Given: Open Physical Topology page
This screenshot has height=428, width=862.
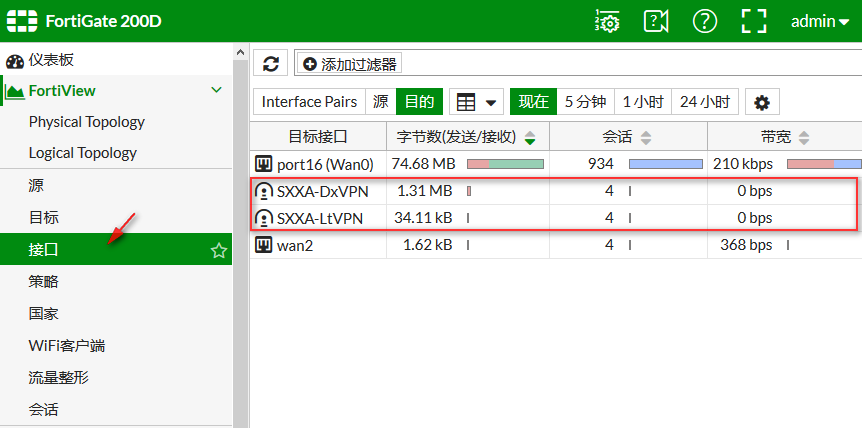Looking at the screenshot, I should [x=87, y=121].
